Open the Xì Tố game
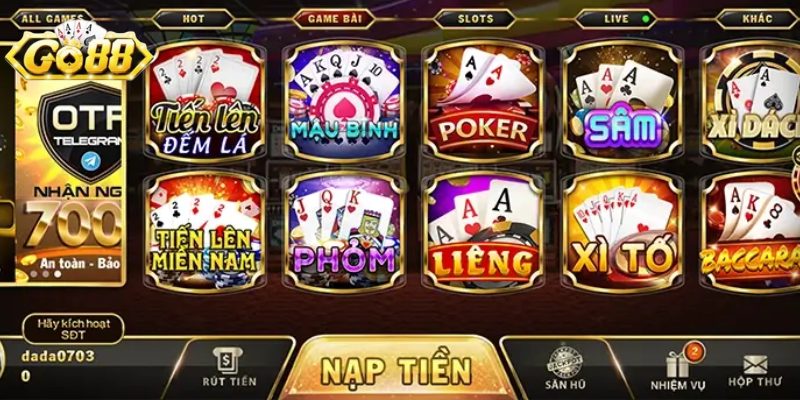This screenshot has height=400, width=800. 622,232
